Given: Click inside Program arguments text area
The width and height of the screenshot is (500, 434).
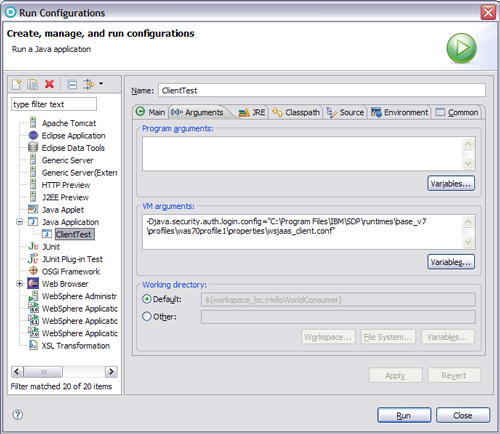Looking at the screenshot, I should tap(302, 154).
